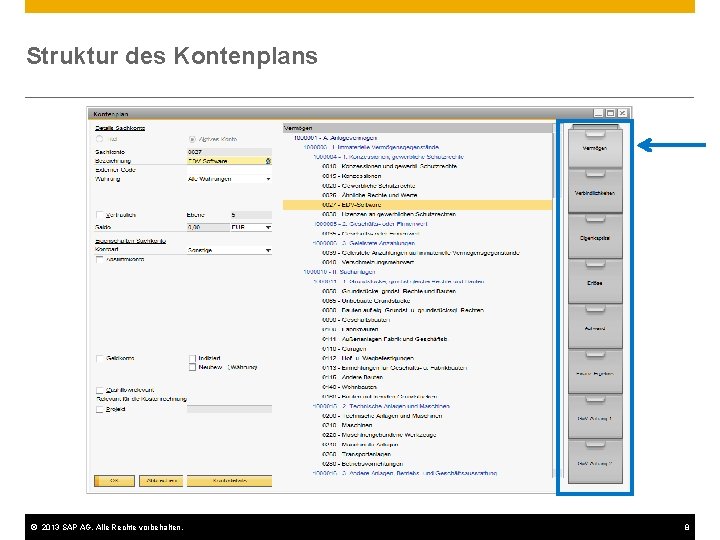The image size is (720, 540).
Task: Select the Titel radio button
Action: point(100,139)
